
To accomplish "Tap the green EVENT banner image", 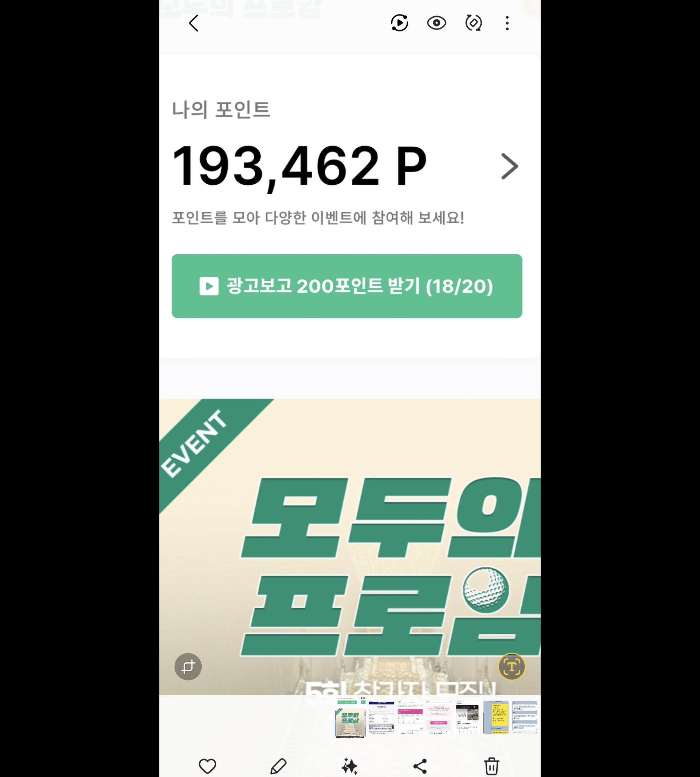I will point(350,546).
